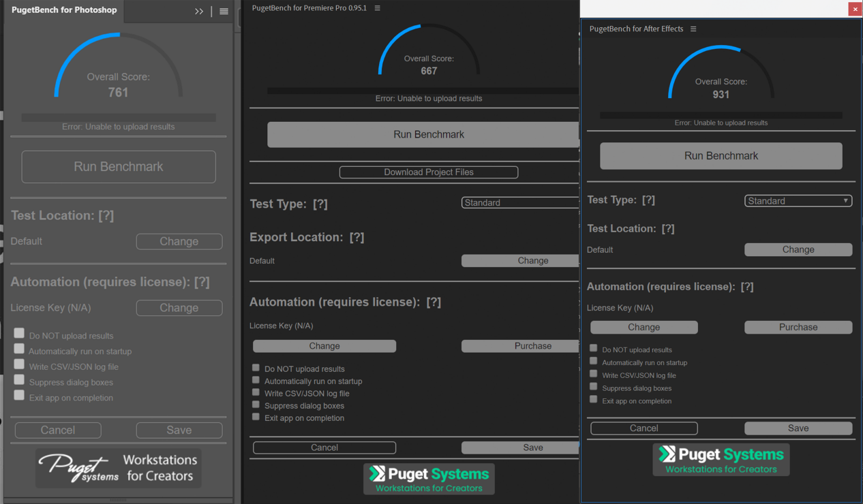863x504 pixels.
Task: Expand the Photoshop panel double-chevron
Action: click(x=199, y=11)
